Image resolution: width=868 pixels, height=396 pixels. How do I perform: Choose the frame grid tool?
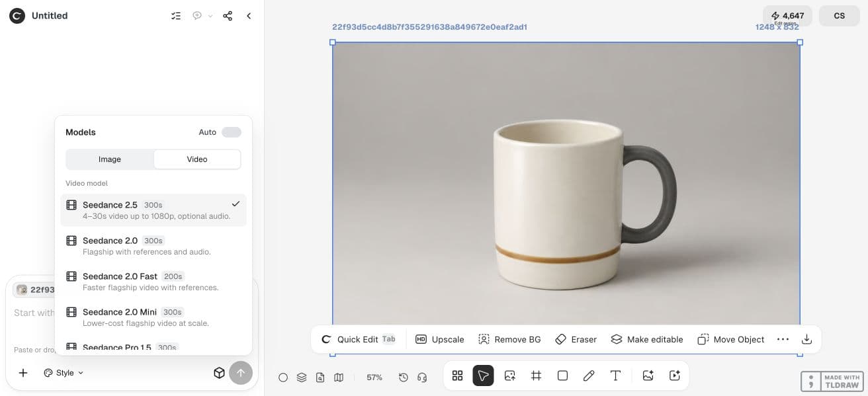coord(536,376)
